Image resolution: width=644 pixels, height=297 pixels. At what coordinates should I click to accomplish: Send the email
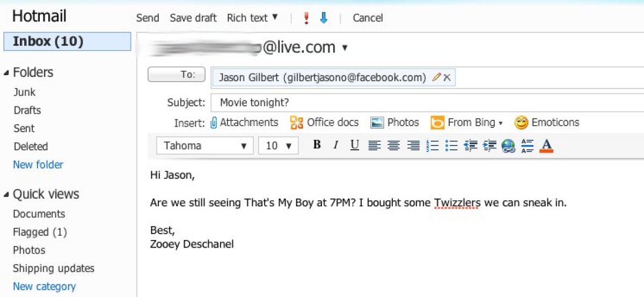(x=148, y=18)
